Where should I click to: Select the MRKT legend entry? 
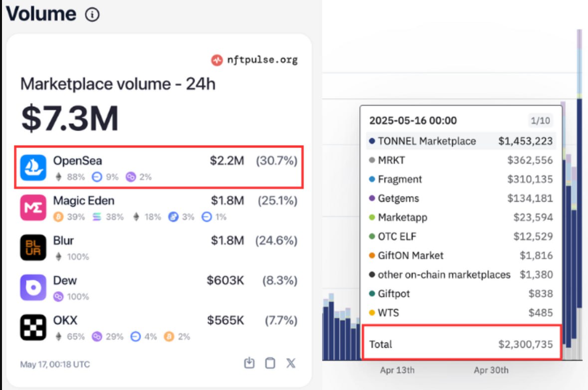(461, 160)
